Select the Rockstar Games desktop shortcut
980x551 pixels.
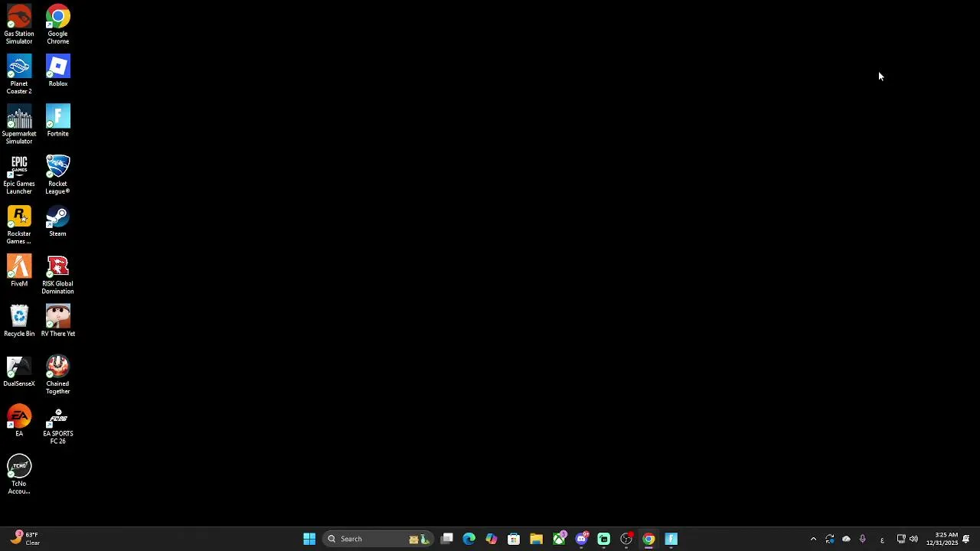pyautogui.click(x=19, y=224)
